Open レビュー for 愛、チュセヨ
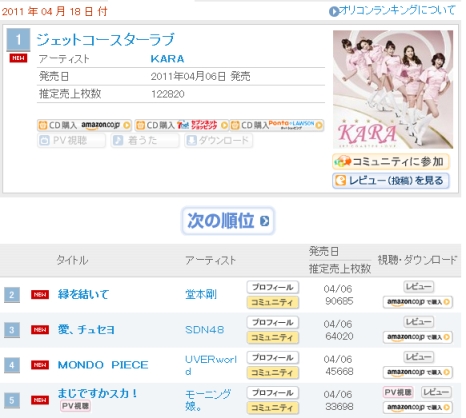 (419, 322)
